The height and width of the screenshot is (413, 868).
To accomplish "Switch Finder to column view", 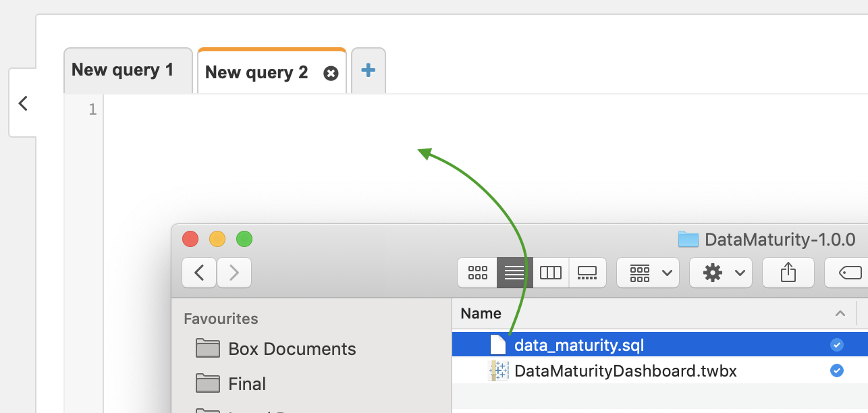I will (551, 273).
